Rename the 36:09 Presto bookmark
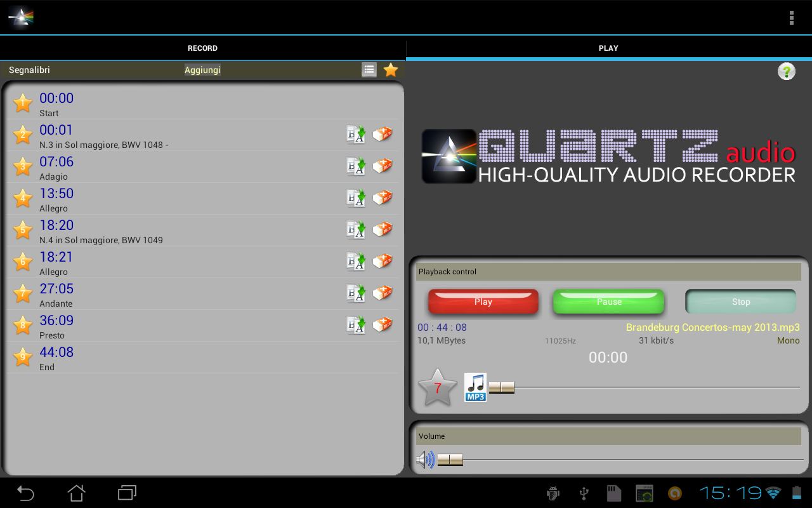The image size is (812, 508). tap(356, 324)
